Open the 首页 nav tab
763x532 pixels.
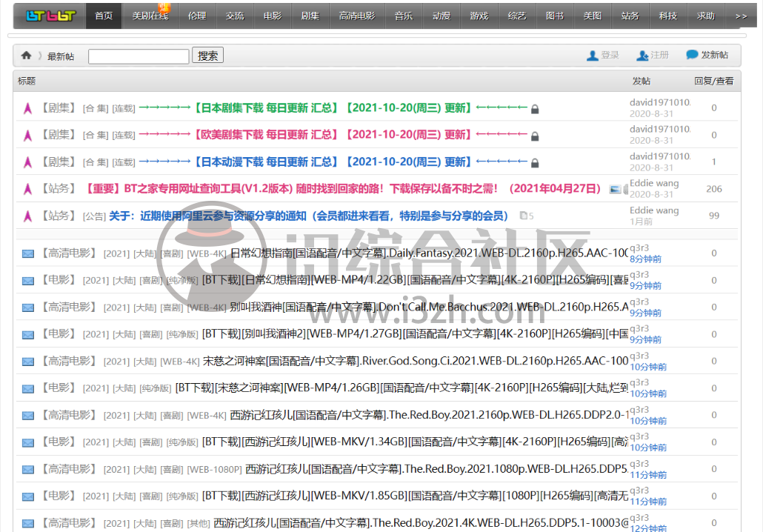tap(104, 16)
